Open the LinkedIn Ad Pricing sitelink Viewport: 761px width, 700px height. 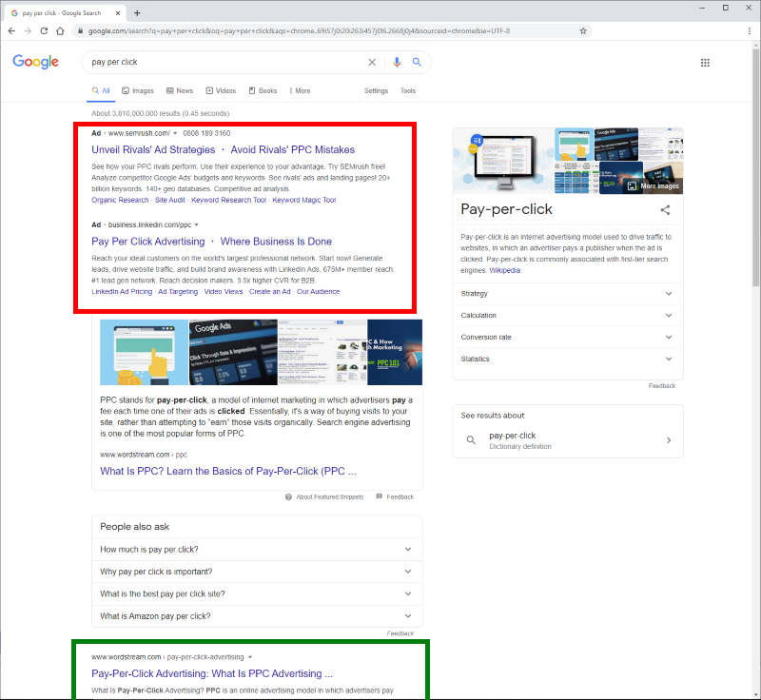(122, 292)
